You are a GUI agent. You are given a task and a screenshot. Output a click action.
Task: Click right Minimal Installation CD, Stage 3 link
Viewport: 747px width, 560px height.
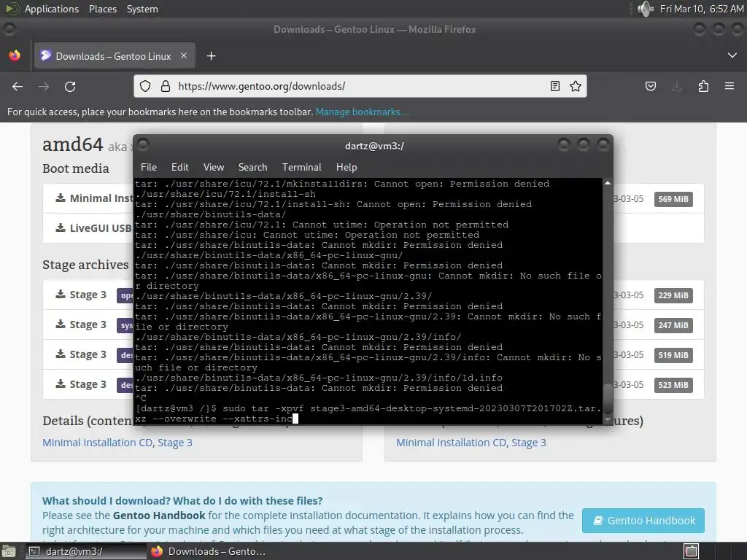(x=471, y=443)
